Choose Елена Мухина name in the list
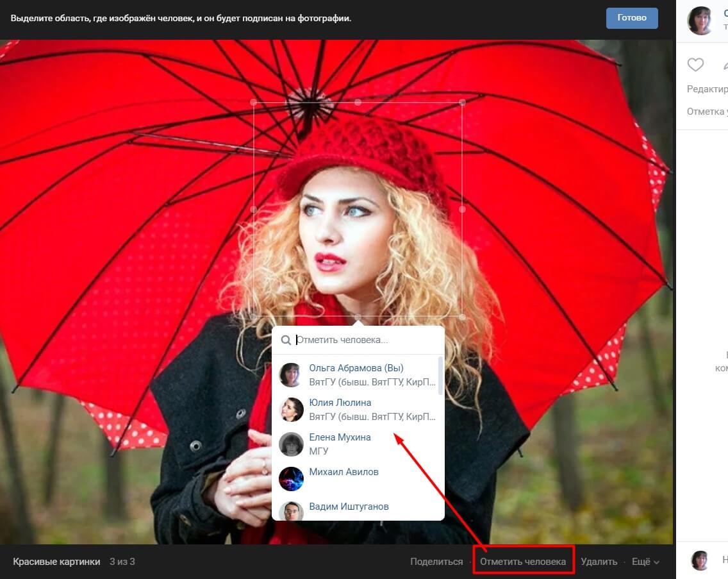 click(340, 437)
